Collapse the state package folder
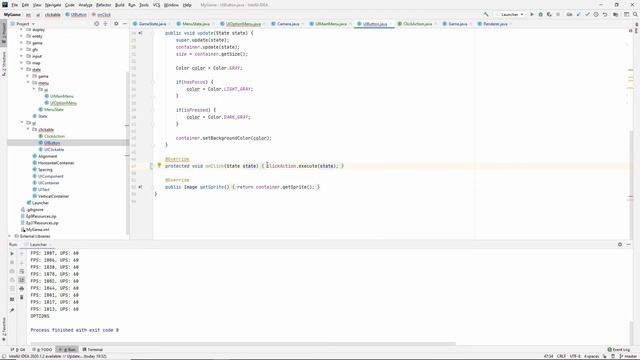Viewport: 640px width, 360px height. [x=22, y=69]
